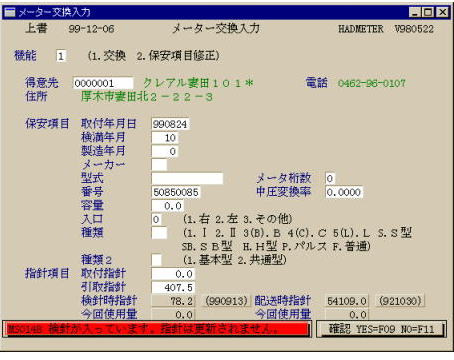Select the 番号 meter number field
The image size is (454, 360).
[x=176, y=192]
